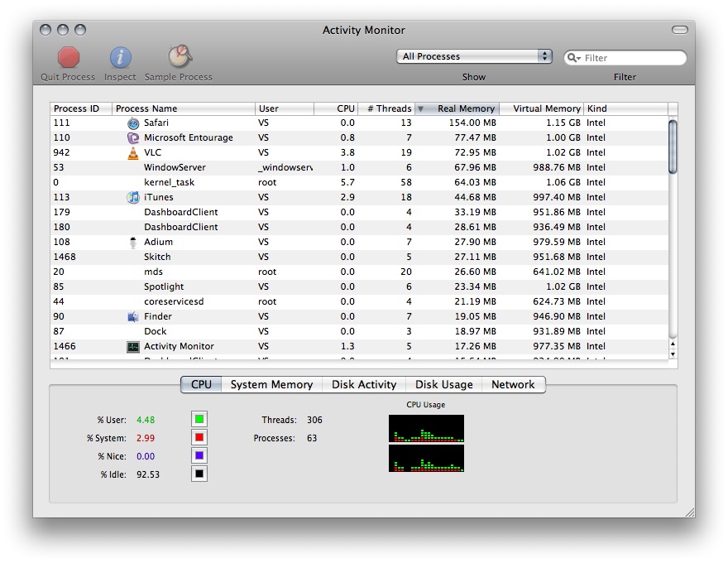
Task: Sort by the Kind column header
Action: [626, 108]
